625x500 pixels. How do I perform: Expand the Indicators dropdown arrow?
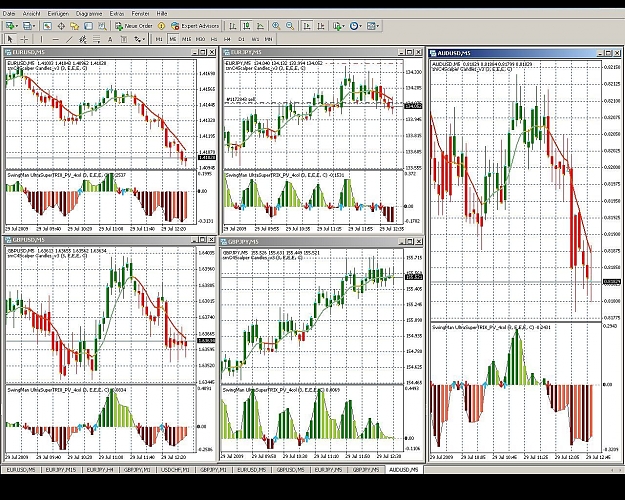tap(344, 26)
